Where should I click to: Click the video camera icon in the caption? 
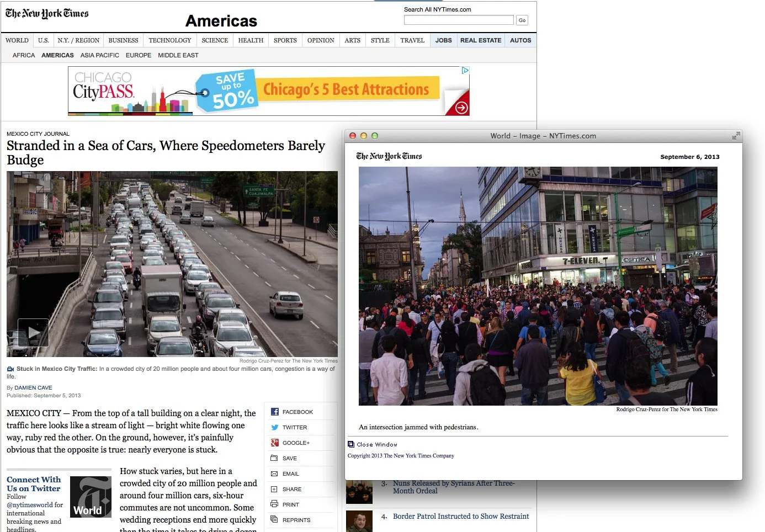10,369
